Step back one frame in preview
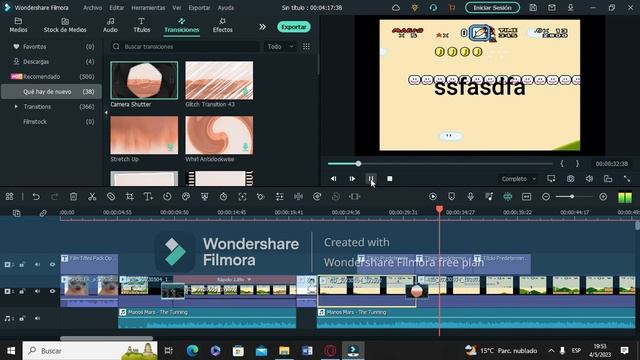Screen dimensions: 640x360 point(333,179)
